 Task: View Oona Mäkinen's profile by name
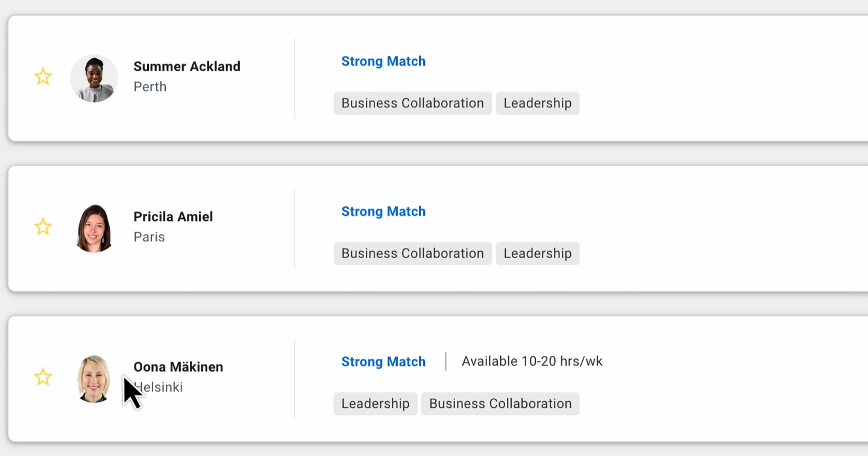tap(178, 367)
